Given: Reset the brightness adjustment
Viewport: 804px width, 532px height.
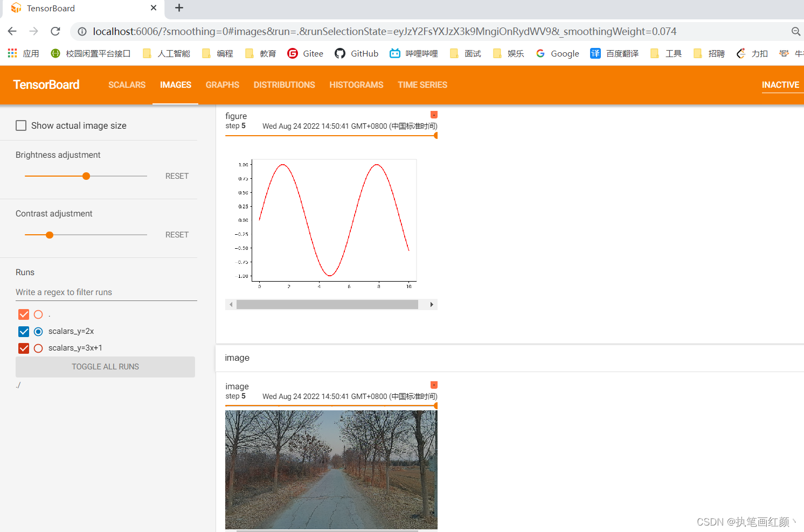Looking at the screenshot, I should tap(177, 176).
